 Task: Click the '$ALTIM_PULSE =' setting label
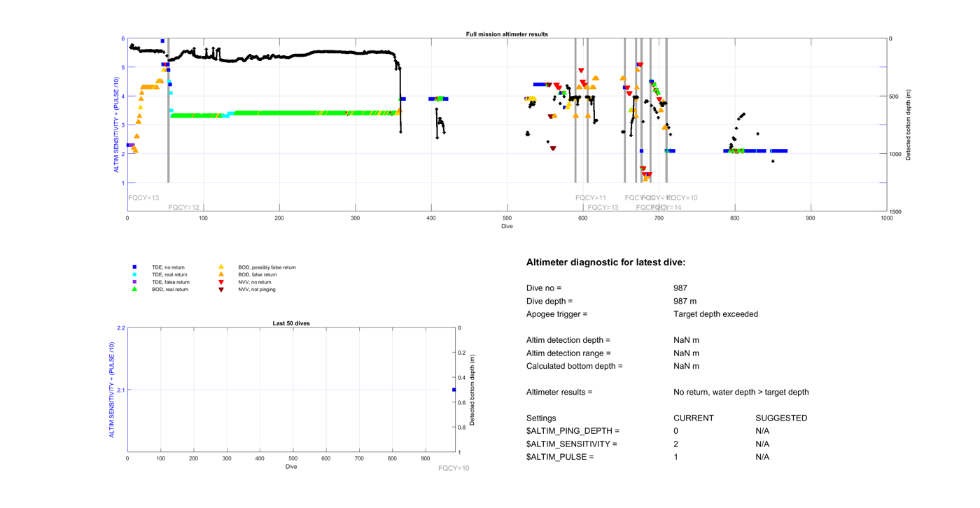point(560,457)
